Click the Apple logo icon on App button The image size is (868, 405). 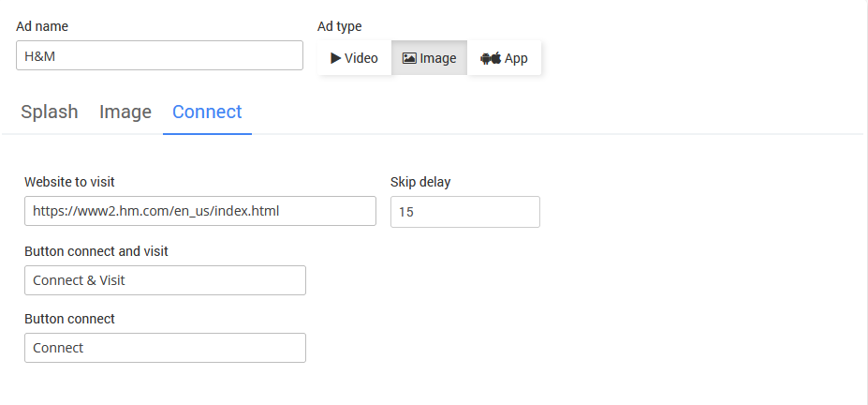pos(495,58)
